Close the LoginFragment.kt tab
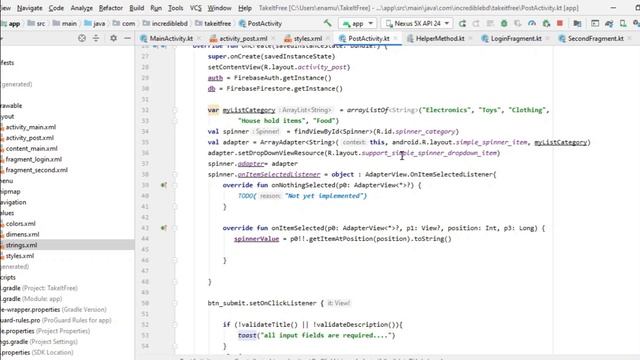This screenshot has height=360, width=640. (547, 39)
